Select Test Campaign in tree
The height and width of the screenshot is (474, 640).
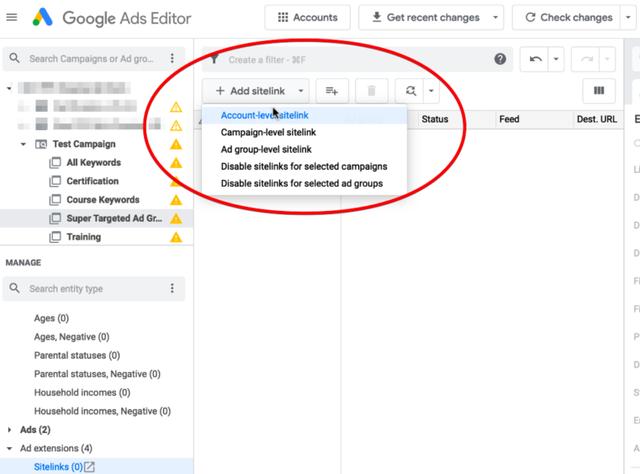click(x=84, y=144)
